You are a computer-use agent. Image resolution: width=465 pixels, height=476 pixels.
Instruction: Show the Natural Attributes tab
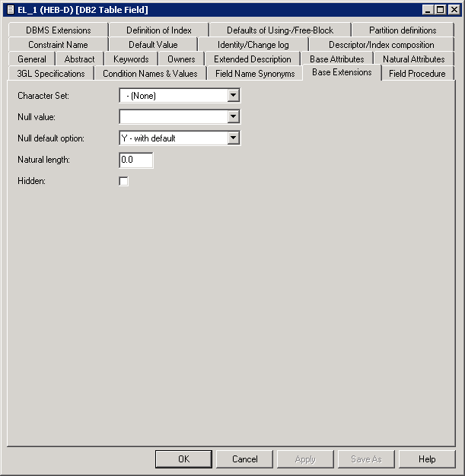coord(413,59)
